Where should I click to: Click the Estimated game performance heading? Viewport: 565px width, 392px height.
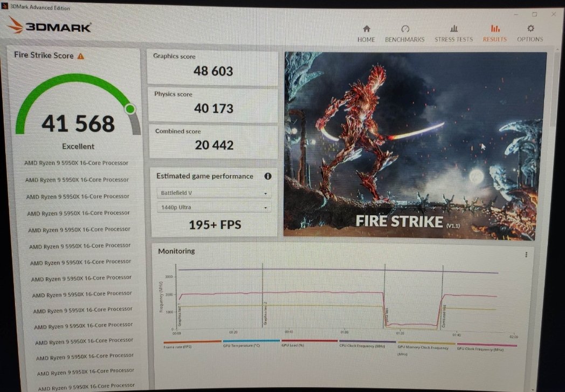click(205, 177)
